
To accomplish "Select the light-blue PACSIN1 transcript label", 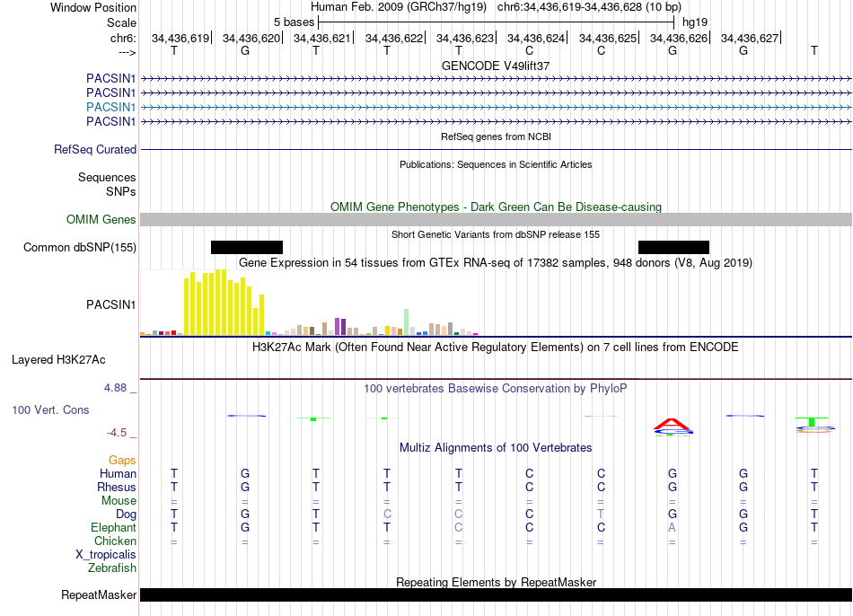I will (111, 107).
